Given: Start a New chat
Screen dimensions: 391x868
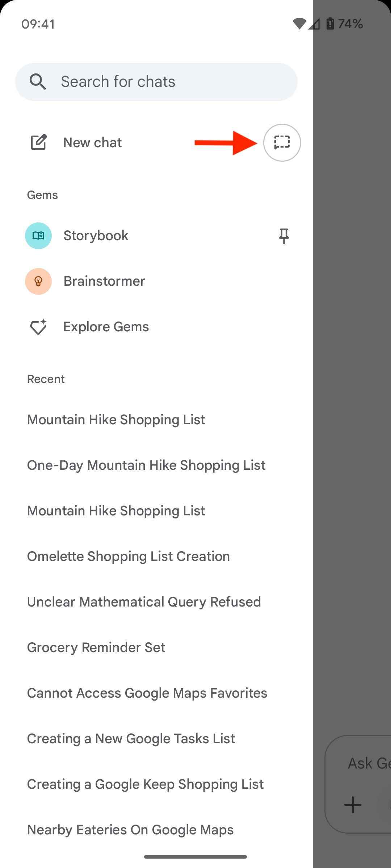Looking at the screenshot, I should point(93,142).
